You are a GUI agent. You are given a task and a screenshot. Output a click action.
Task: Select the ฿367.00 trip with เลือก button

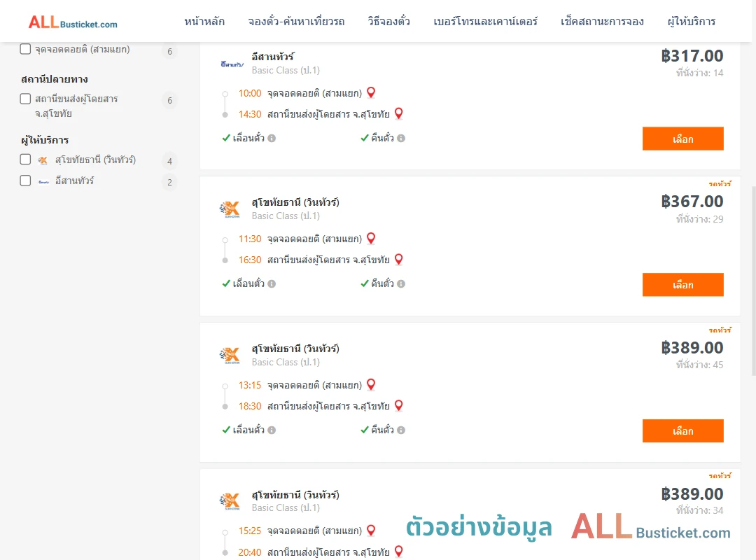[x=682, y=285]
